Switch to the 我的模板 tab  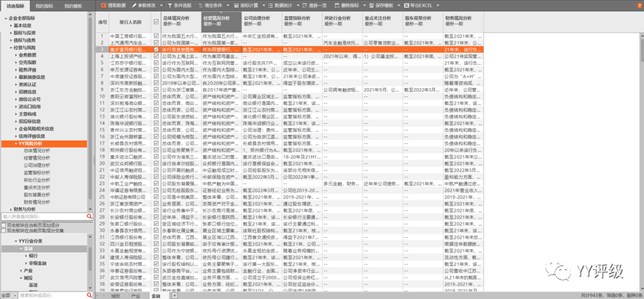coord(72,6)
